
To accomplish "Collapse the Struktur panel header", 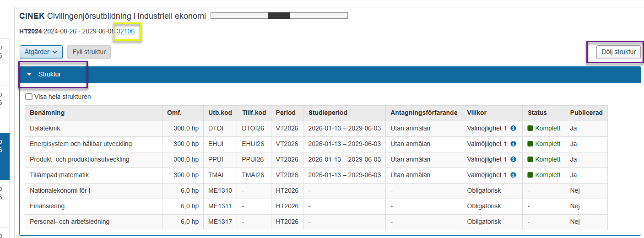I will (49, 74).
